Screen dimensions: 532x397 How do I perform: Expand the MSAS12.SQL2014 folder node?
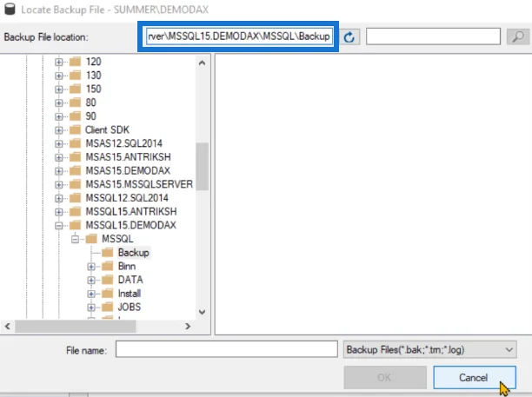click(x=59, y=143)
